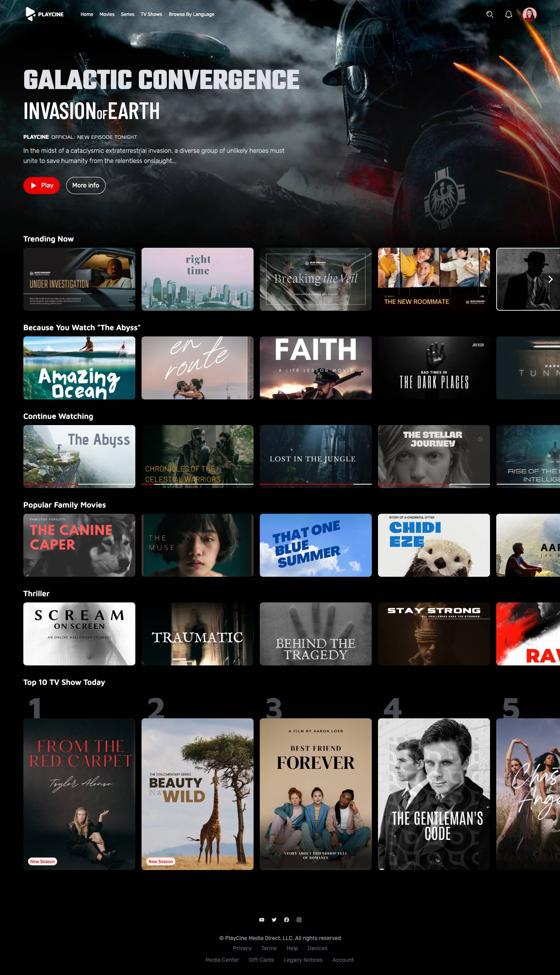Image resolution: width=560 pixels, height=975 pixels.
Task: Click progress bar under The Abyss
Action: [x=79, y=484]
